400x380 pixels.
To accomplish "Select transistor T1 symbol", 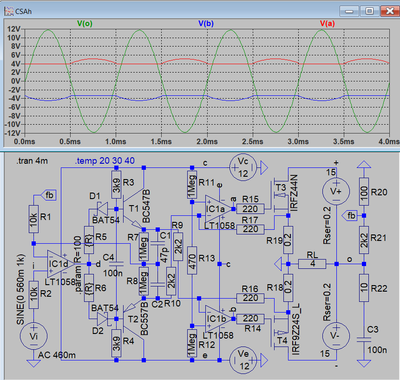I will click(133, 209).
